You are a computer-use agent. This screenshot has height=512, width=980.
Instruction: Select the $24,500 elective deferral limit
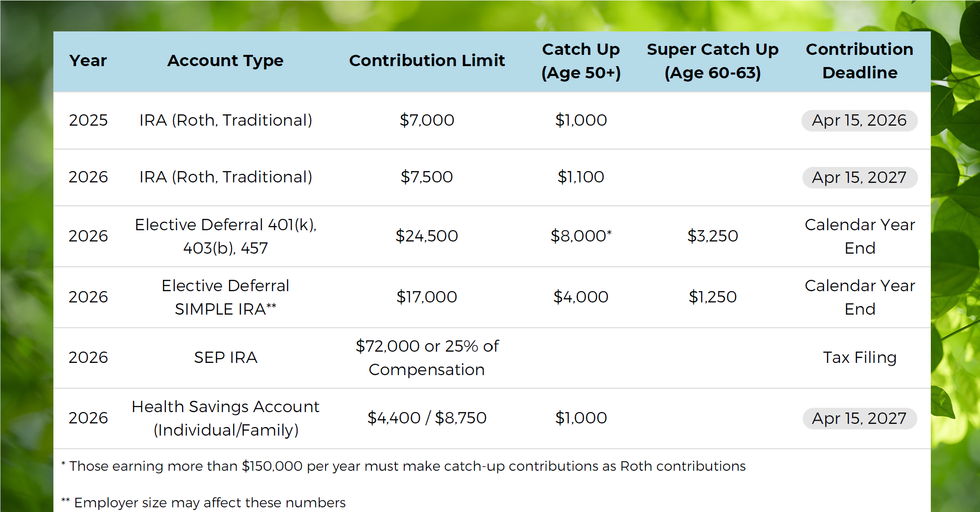coord(427,236)
